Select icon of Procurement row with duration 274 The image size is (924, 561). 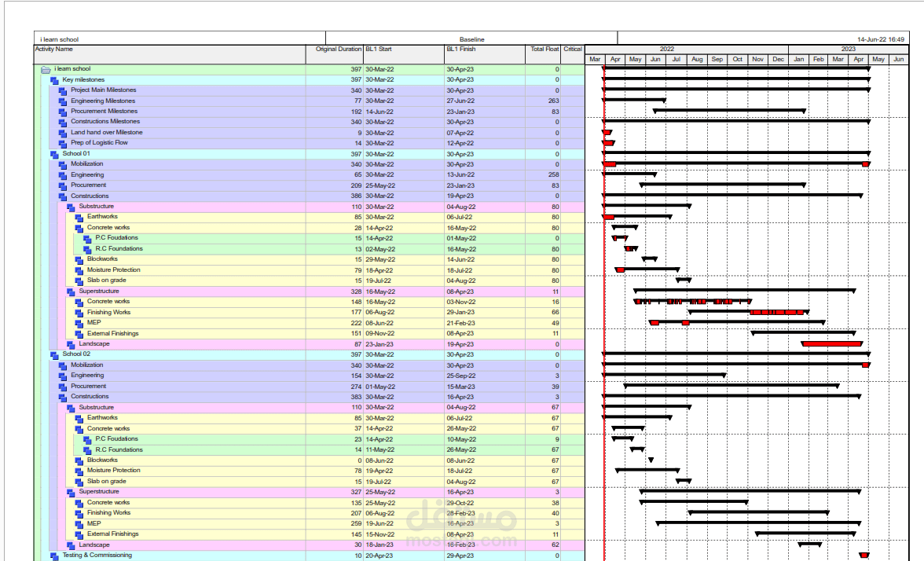[x=63, y=387]
